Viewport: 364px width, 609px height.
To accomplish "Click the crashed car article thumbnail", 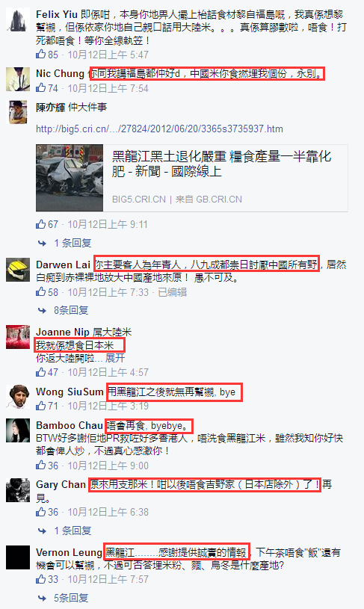I will [x=70, y=178].
